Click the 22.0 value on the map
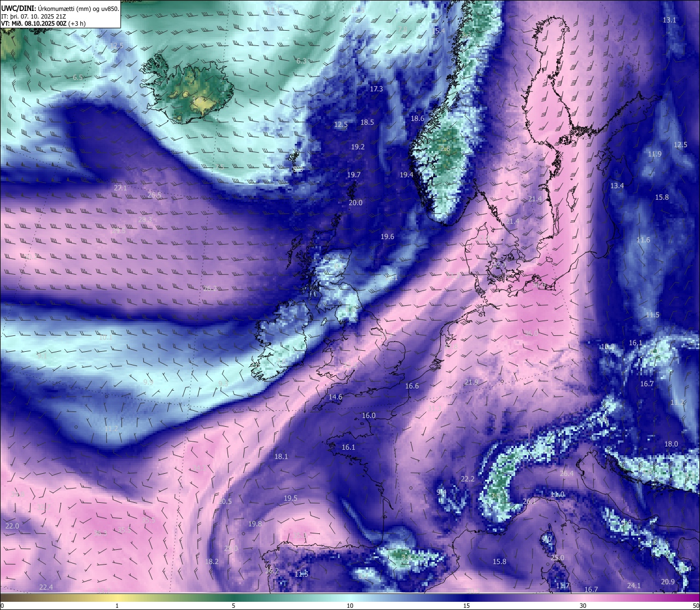The image size is (700, 610). point(12,526)
